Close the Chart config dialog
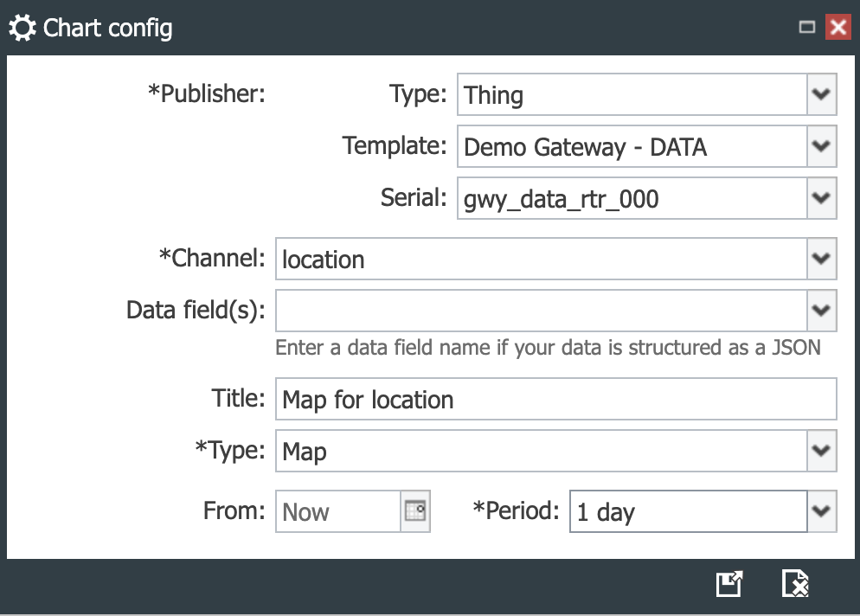 click(x=838, y=27)
